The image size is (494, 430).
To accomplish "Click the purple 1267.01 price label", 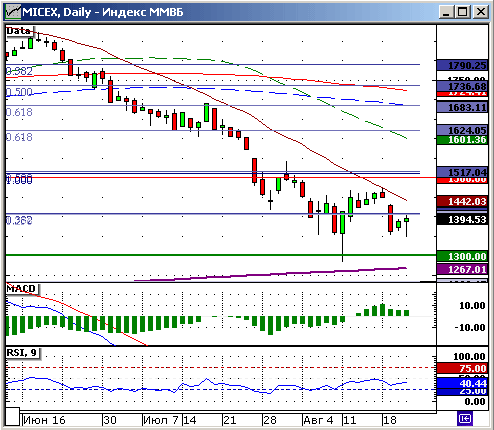I will (462, 269).
